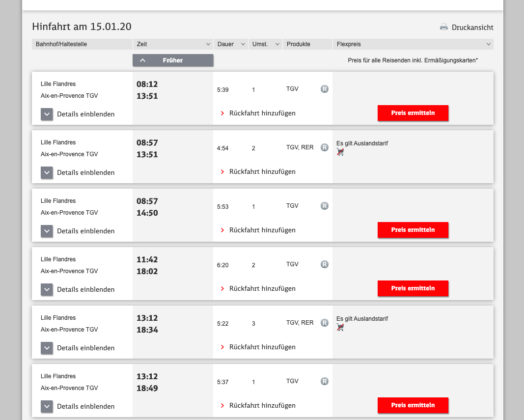This screenshot has width=524, height=420.
Task: Expand details for the 13:12–18:49 connection
Action: pyautogui.click(x=47, y=407)
